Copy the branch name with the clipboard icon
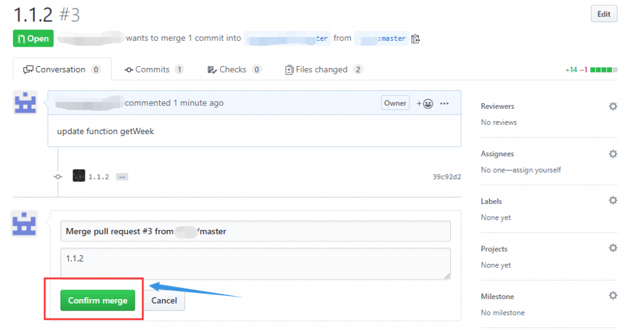Viewport: 644px width, 330px height. pyautogui.click(x=415, y=38)
